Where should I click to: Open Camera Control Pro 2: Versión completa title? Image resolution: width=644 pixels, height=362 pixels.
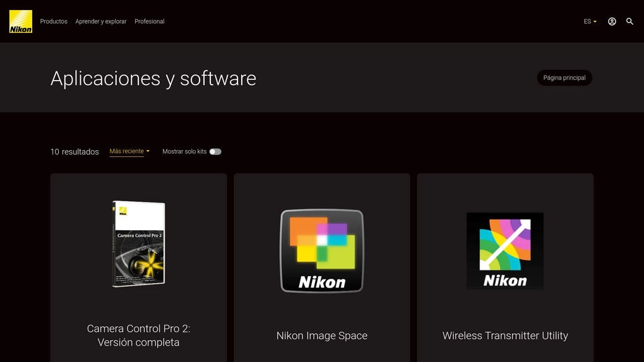(138, 336)
